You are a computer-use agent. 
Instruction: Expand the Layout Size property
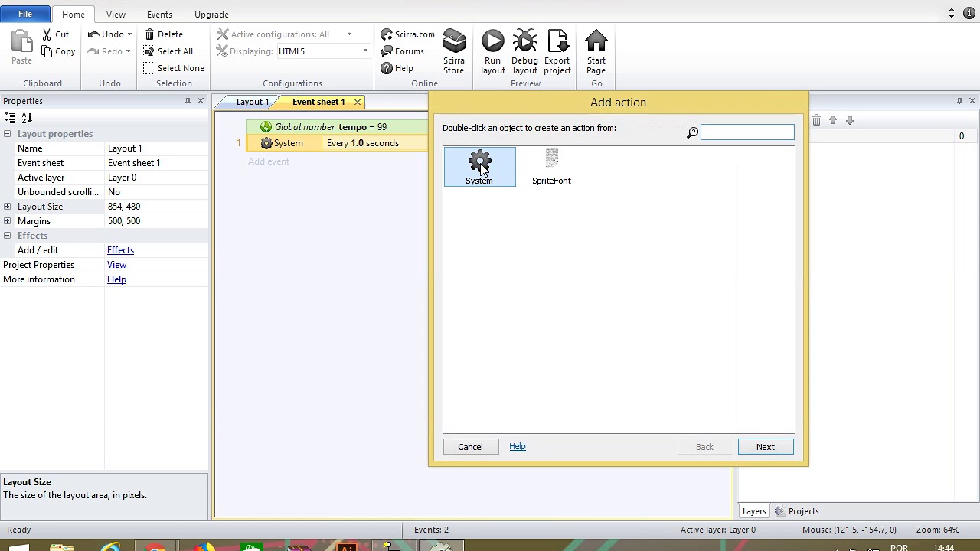pyautogui.click(x=7, y=207)
